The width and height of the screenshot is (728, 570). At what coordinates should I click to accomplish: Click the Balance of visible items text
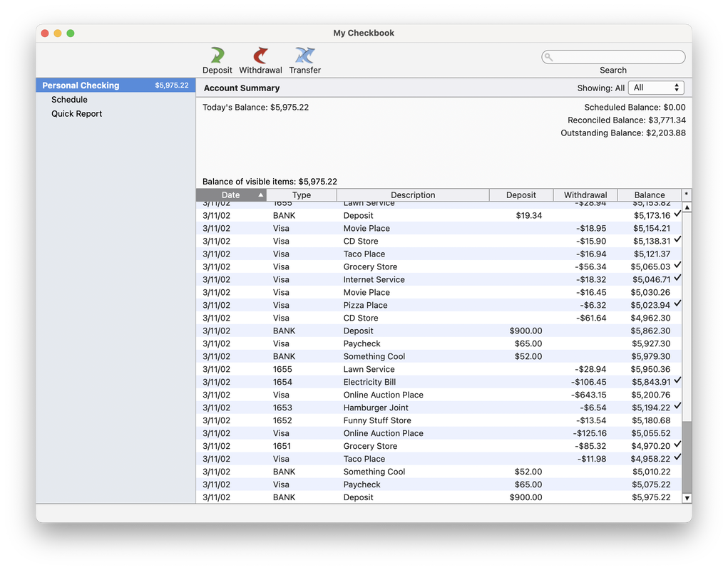(270, 182)
